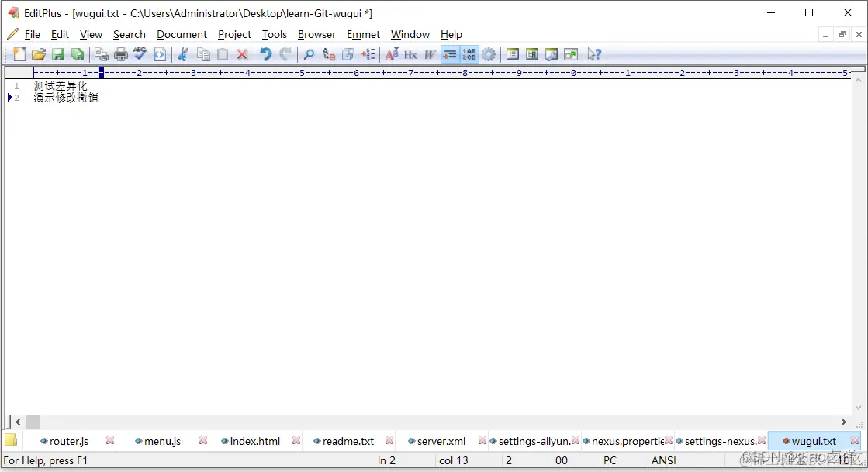Click the Save All icon
868x472 pixels.
tap(78, 54)
